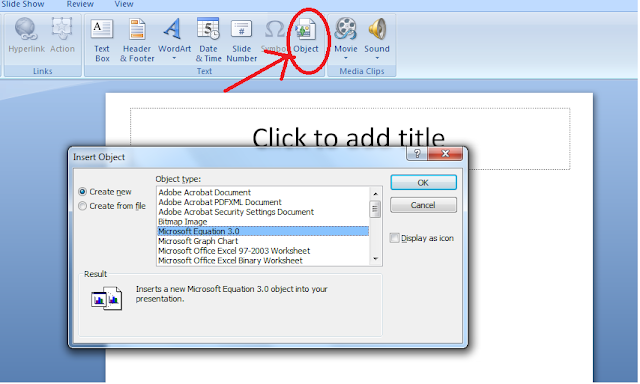This screenshot has width=640, height=384.
Task: Select the Create new radio button
Action: 82,192
